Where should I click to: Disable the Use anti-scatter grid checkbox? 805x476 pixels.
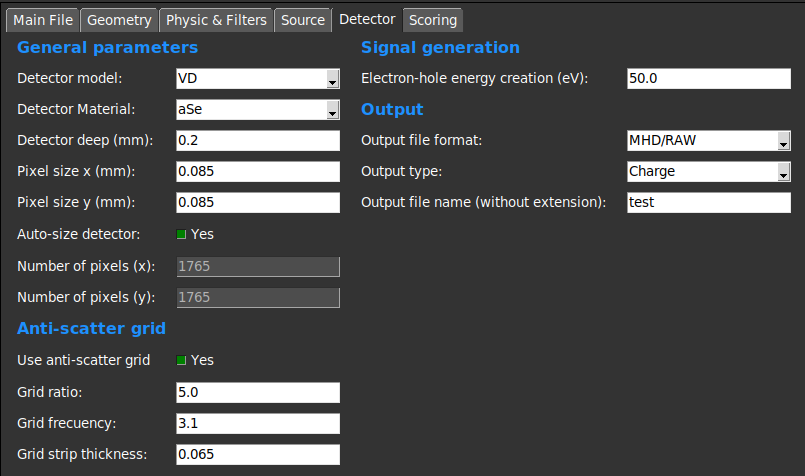pyautogui.click(x=182, y=360)
